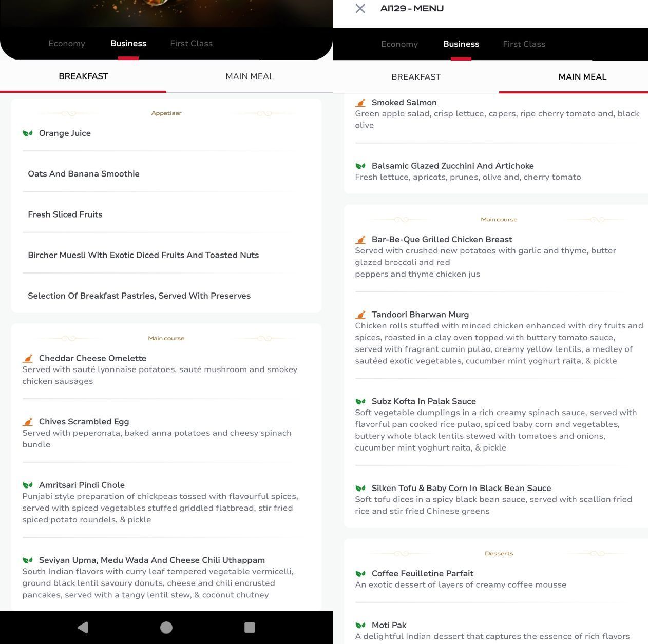Viewport: 648px width, 644px height.
Task: Tap Amritsari Pindi Chole dish title
Action: pos(82,485)
